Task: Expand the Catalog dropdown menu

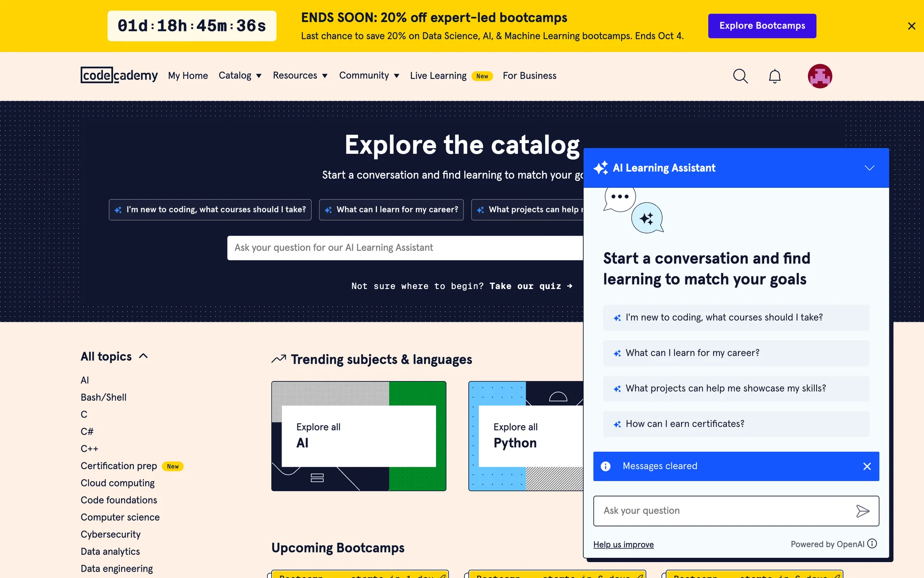Action: point(240,76)
